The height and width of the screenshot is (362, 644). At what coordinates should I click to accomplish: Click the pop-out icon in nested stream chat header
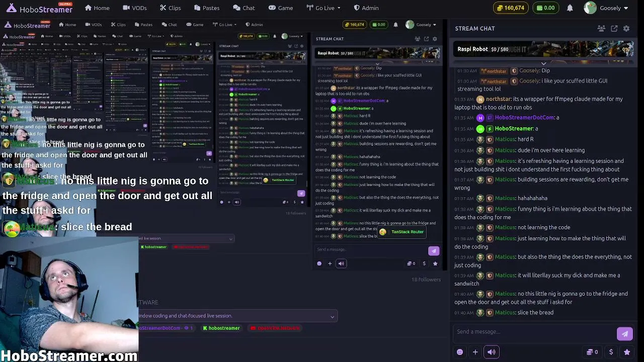[426, 39]
